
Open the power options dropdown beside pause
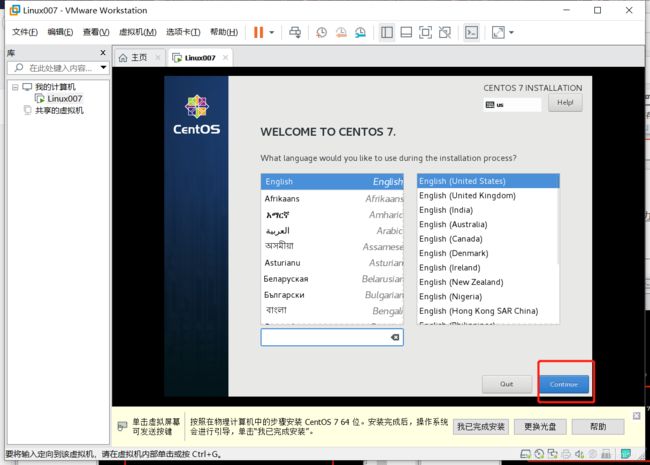tap(272, 32)
